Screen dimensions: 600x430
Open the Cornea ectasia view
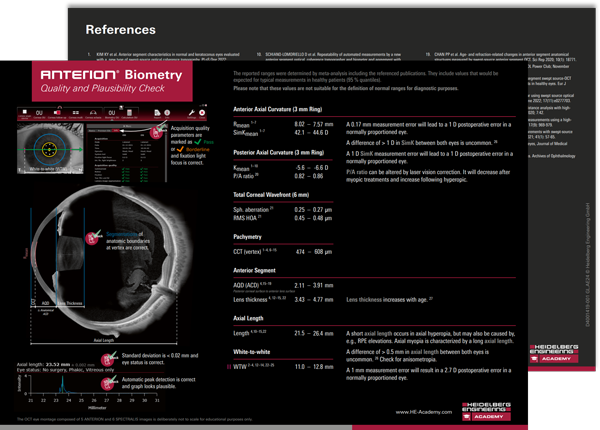coord(93,114)
